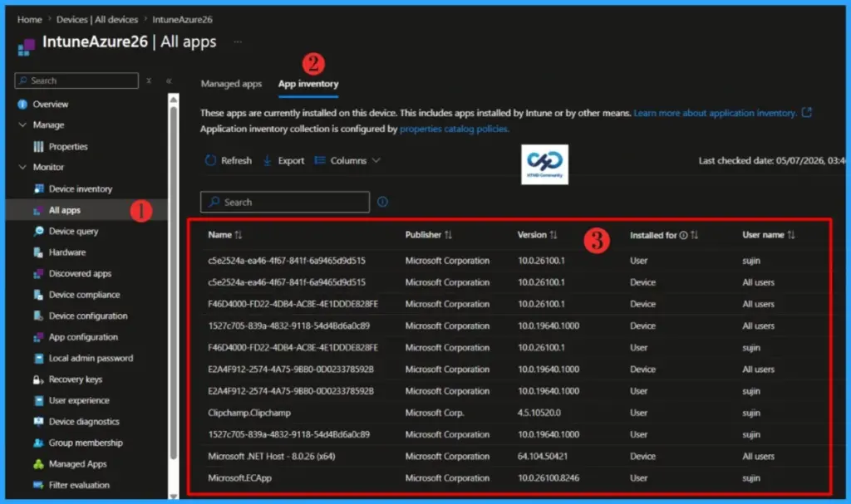Clear the sidebar search with X icon
The image size is (851, 504).
point(149,81)
